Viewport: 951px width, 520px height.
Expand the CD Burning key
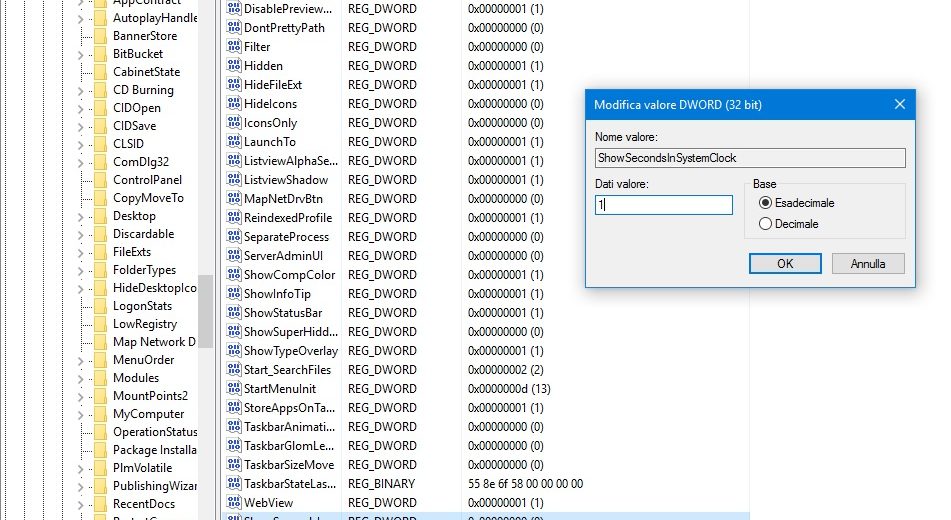tap(82, 90)
